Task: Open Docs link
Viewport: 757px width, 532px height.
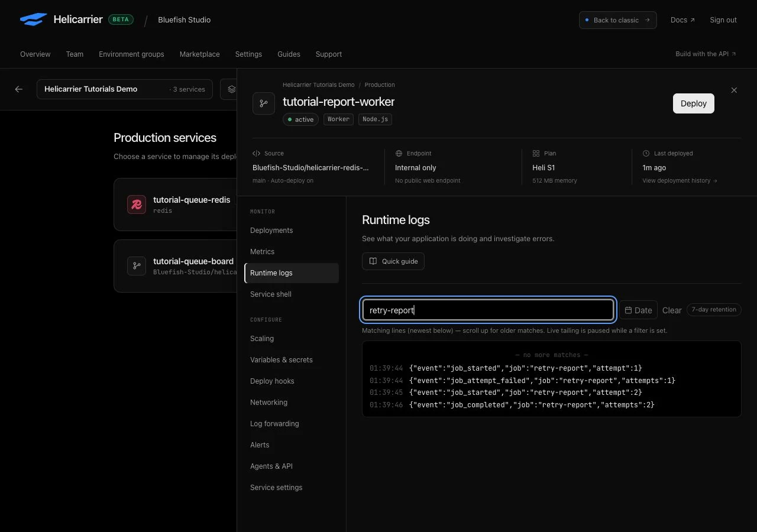Action: tap(682, 20)
